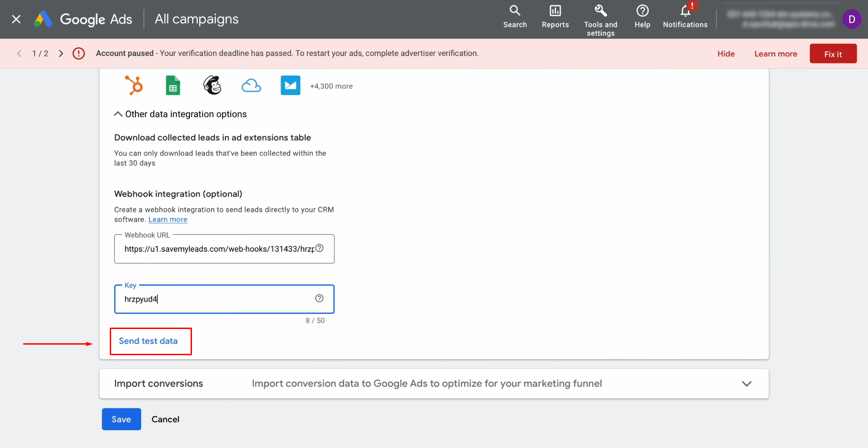Click the Google Ads logo
The height and width of the screenshot is (448, 868).
[83, 19]
